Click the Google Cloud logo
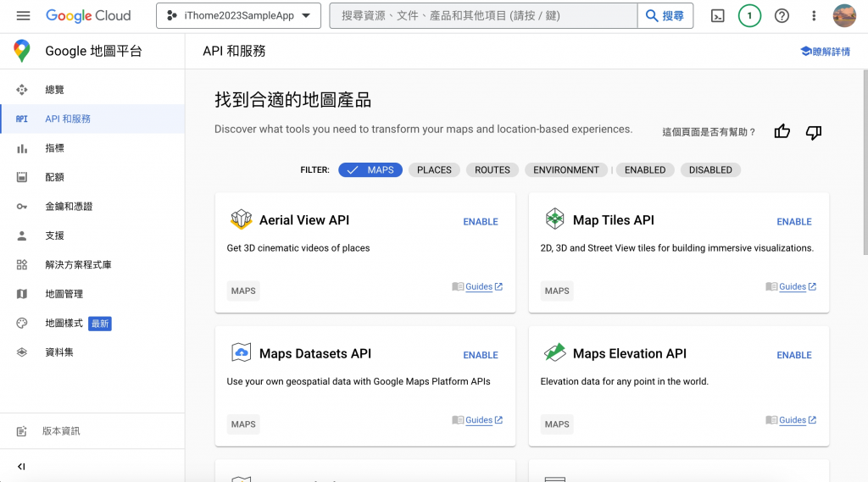868x482 pixels. point(88,15)
